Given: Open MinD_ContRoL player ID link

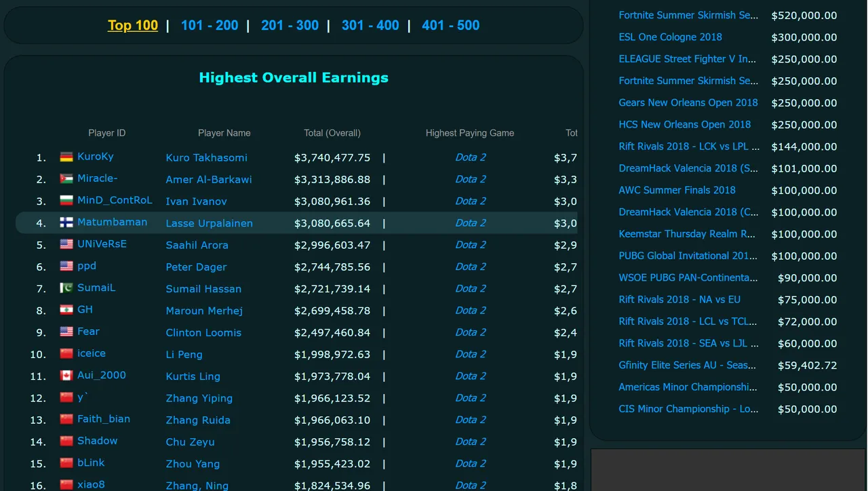Looking at the screenshot, I should pos(115,201).
